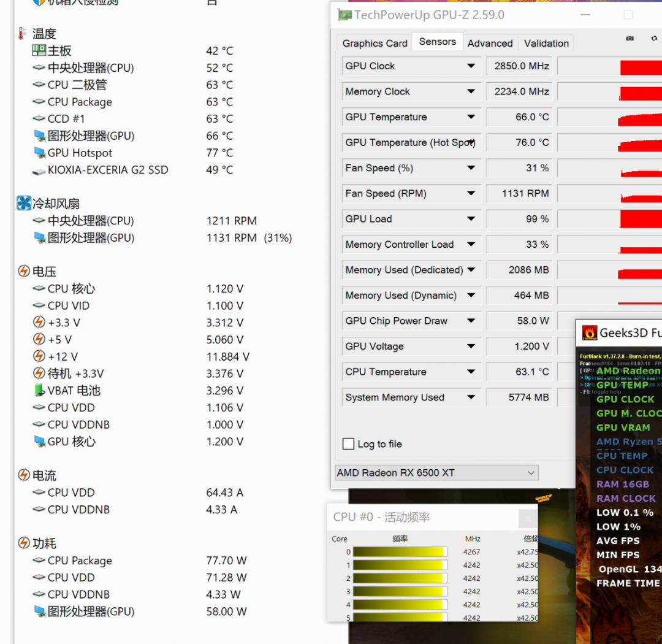Click the monitor icon beside 图形处理器(GPU) fan
The width and height of the screenshot is (662, 644).
pyautogui.click(x=39, y=237)
